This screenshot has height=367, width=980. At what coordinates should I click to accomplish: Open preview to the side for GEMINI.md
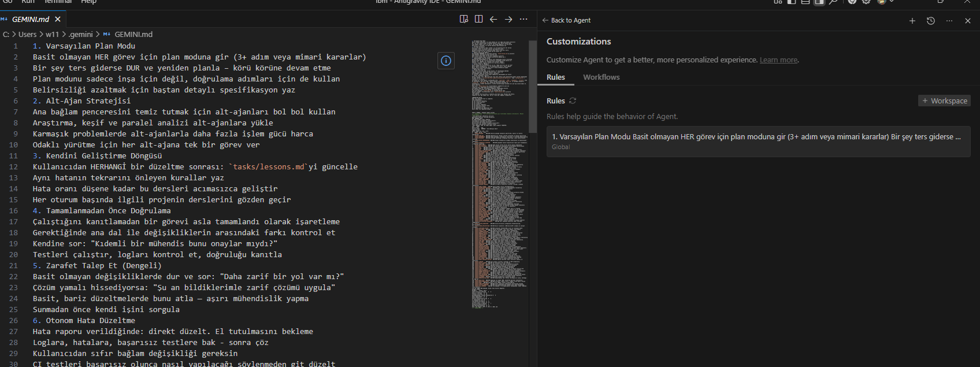[463, 19]
